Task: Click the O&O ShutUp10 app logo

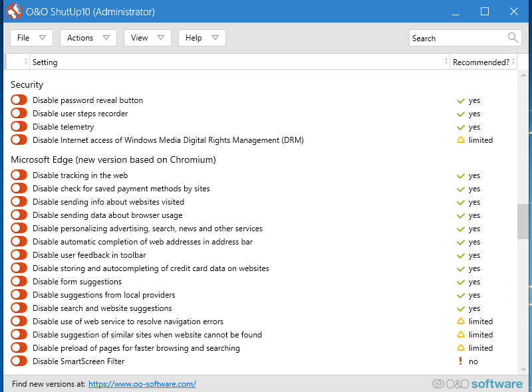Action: 14,11
